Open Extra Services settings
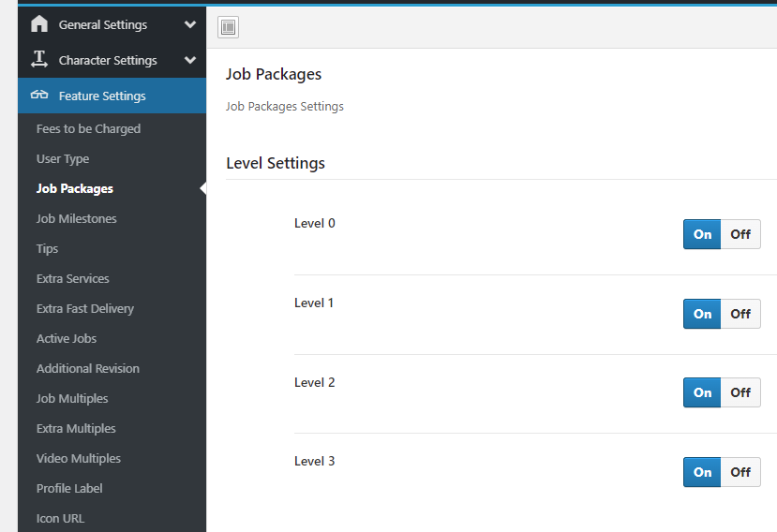This screenshot has width=777, height=532. tap(73, 279)
